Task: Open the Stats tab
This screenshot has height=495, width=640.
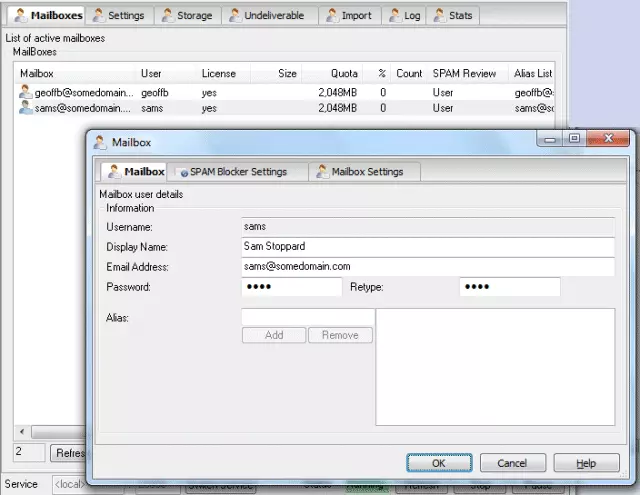Action: 455,16
